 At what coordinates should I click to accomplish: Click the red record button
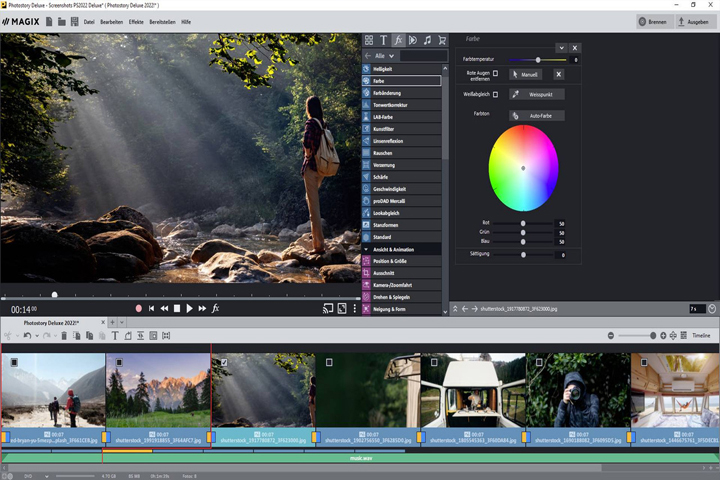[x=139, y=309]
